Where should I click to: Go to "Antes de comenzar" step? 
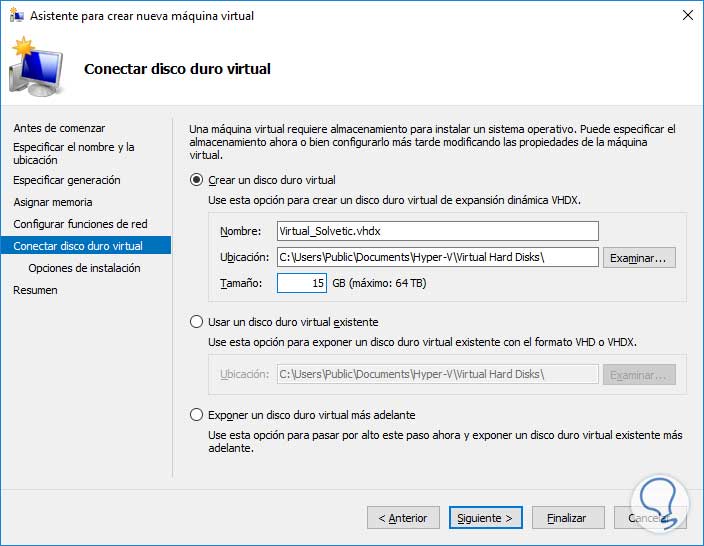59,128
